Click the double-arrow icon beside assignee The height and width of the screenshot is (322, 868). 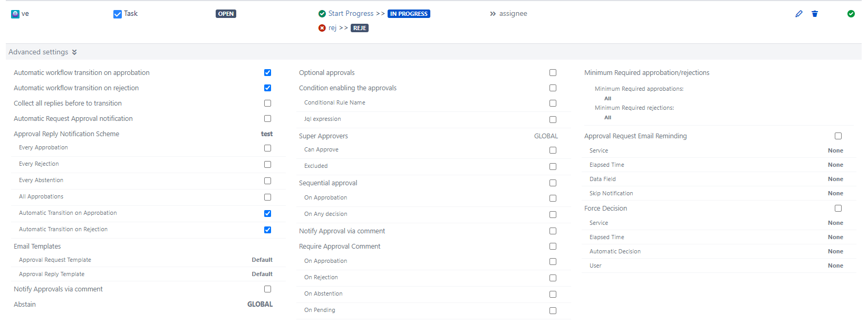[x=493, y=14]
